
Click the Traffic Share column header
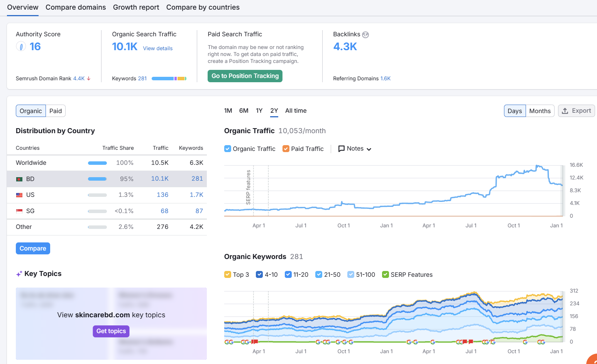(x=118, y=148)
